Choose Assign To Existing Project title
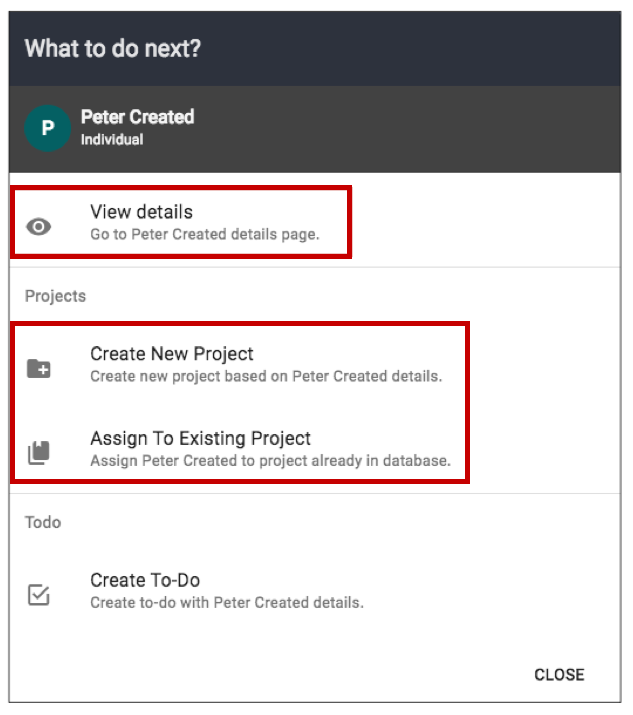 coord(200,438)
